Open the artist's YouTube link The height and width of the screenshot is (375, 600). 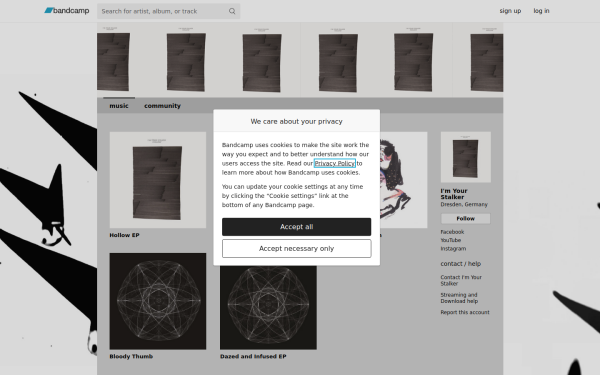click(x=451, y=240)
